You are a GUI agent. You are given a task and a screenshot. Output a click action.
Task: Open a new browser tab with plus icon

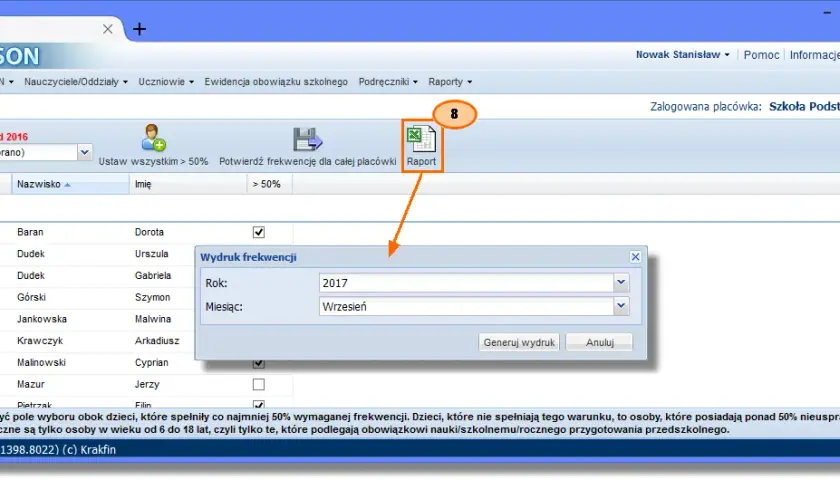139,29
